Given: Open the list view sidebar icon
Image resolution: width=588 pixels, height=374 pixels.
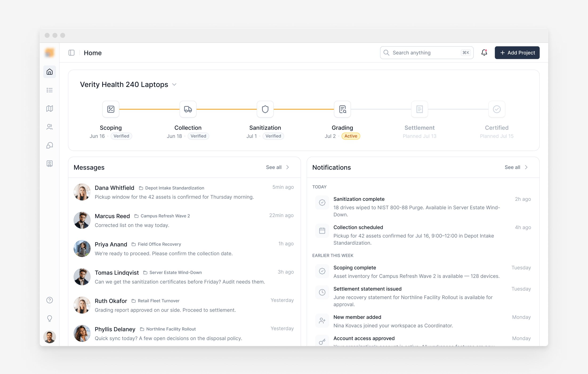Looking at the screenshot, I should pos(50,90).
